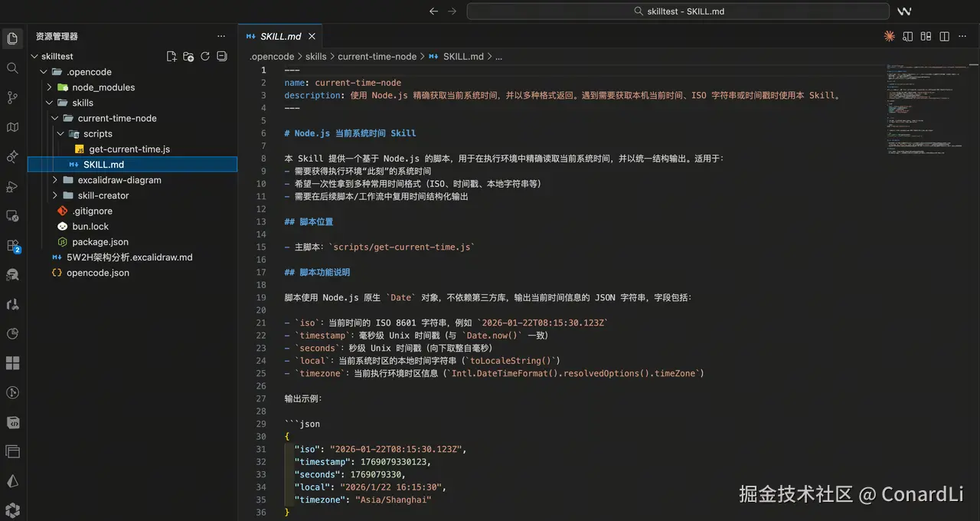Image resolution: width=980 pixels, height=521 pixels.
Task: Open opencode.json in the explorer
Action: [132, 273]
